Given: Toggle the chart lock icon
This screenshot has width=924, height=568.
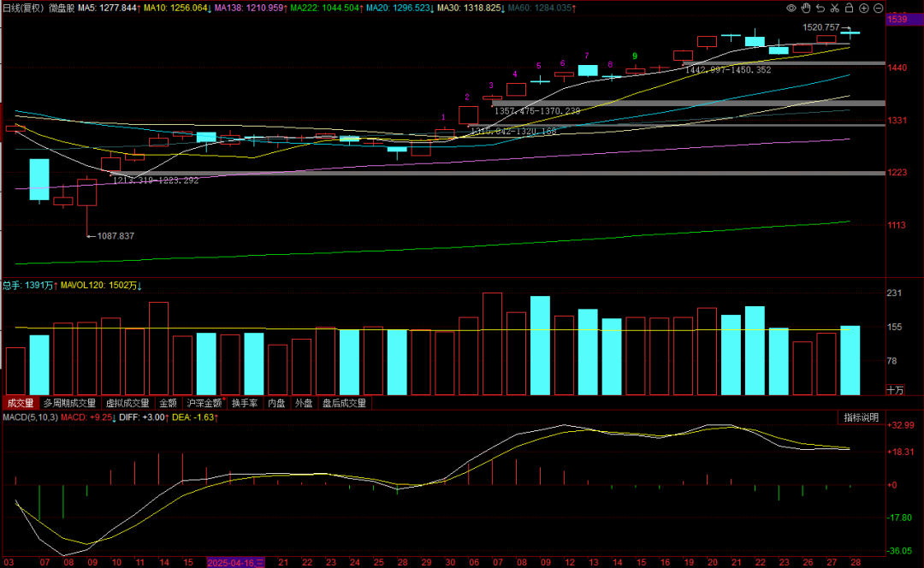Looking at the screenshot, I should point(850,9).
